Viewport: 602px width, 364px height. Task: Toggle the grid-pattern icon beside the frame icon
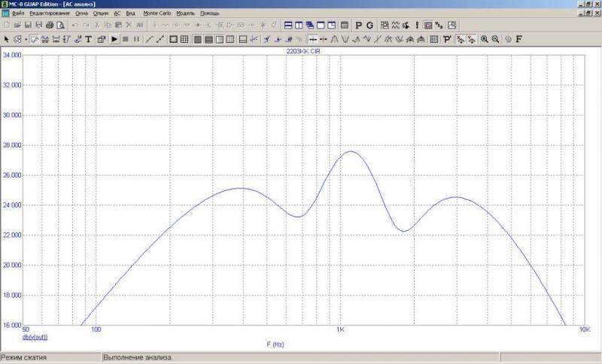tap(184, 39)
